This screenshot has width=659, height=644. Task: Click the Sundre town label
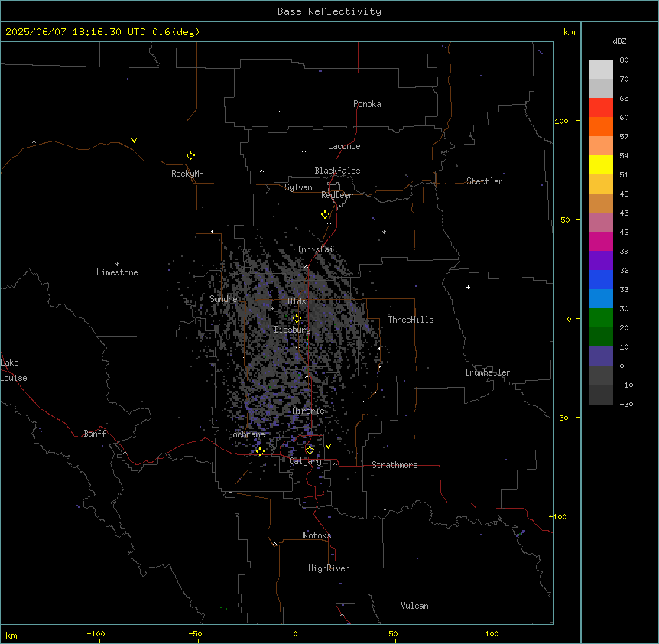[x=223, y=299]
